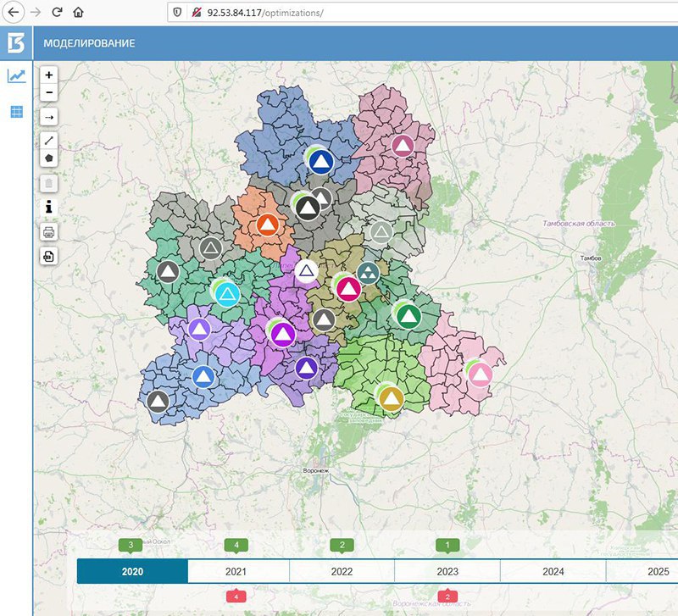Click green badge 3 above 2020
The width and height of the screenshot is (678, 616).
click(x=131, y=545)
